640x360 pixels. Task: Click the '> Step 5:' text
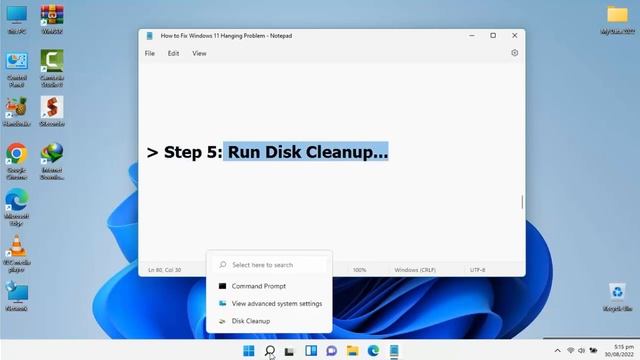coord(184,152)
